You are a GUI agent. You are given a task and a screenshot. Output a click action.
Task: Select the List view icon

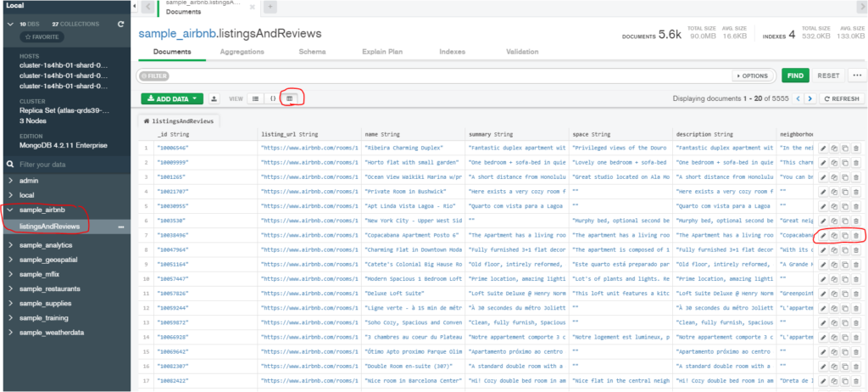pos(256,98)
